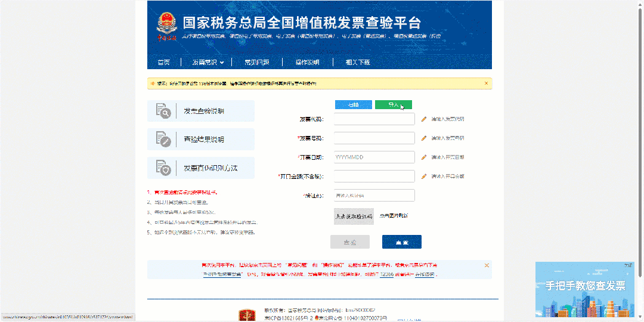Click the 请输入开具金额 hint text
Screen dimensions: 644x322
tap(448, 176)
